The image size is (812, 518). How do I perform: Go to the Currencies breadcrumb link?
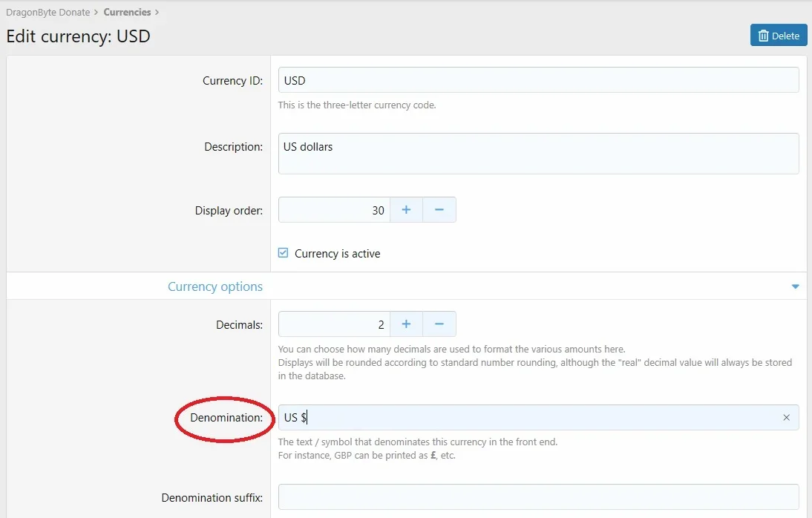click(127, 12)
